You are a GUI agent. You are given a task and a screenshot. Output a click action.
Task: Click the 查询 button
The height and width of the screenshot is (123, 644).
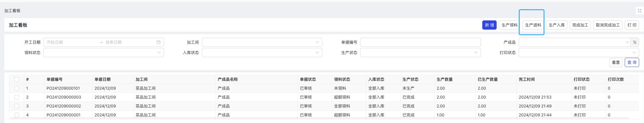(x=632, y=62)
